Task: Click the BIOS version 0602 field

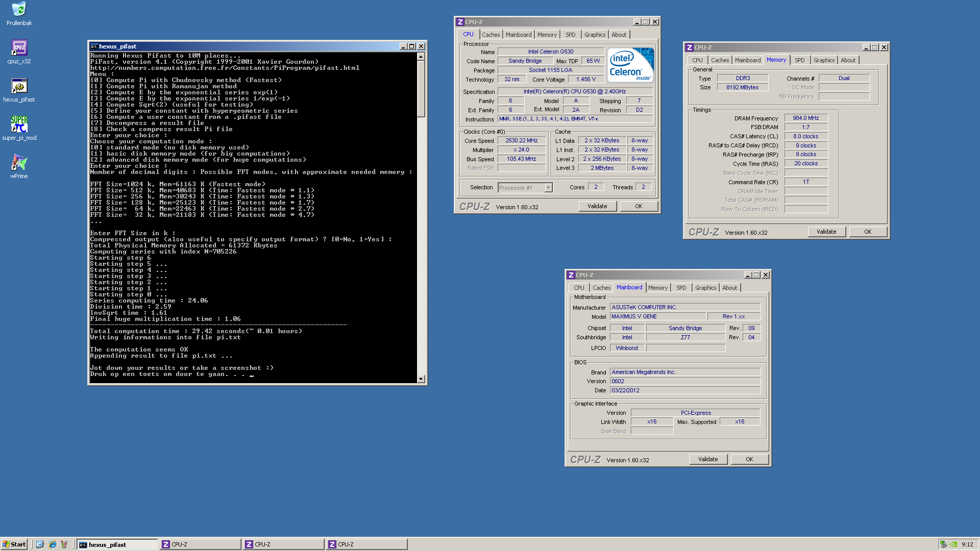Action: point(685,381)
